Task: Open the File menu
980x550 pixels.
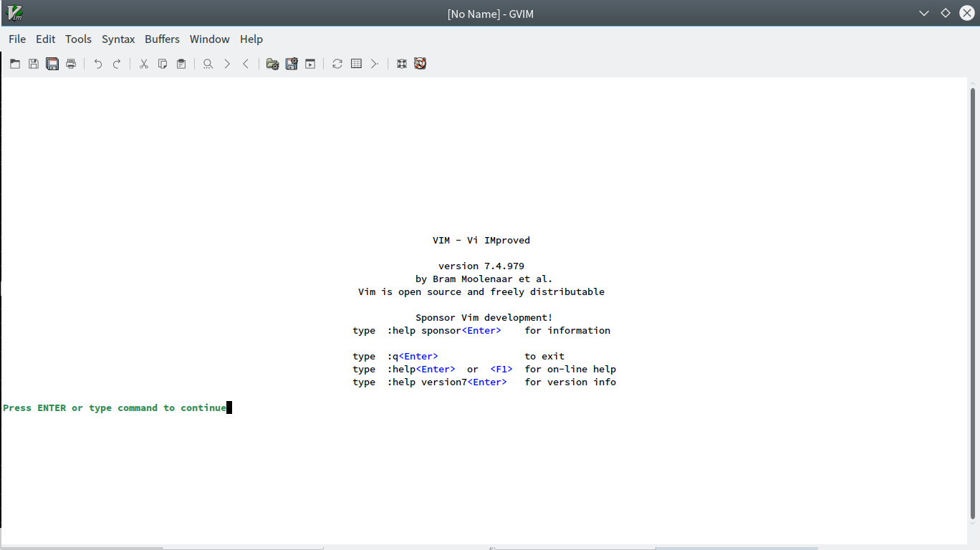Action: pos(17,39)
